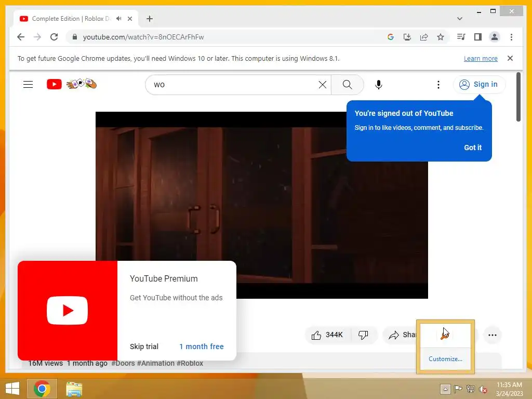
Task: Dismiss signed-out popup with Got it
Action: point(473,148)
